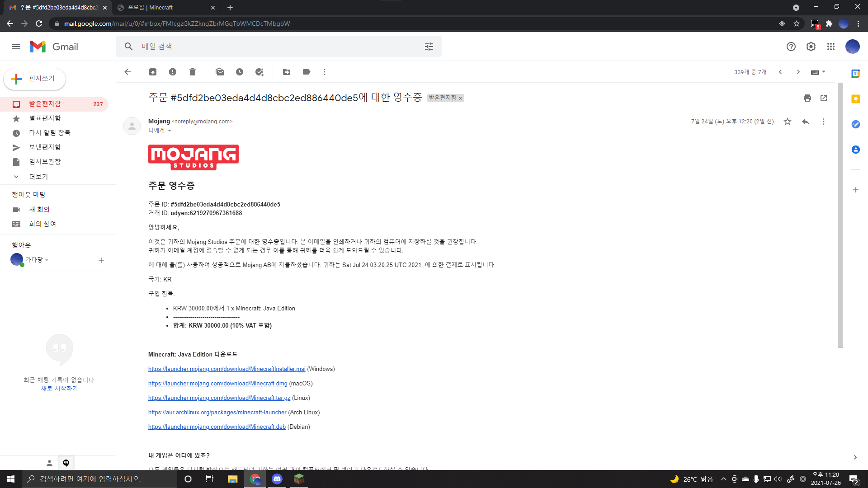
Task: Mark email as unread via envelope icon
Action: point(220,72)
